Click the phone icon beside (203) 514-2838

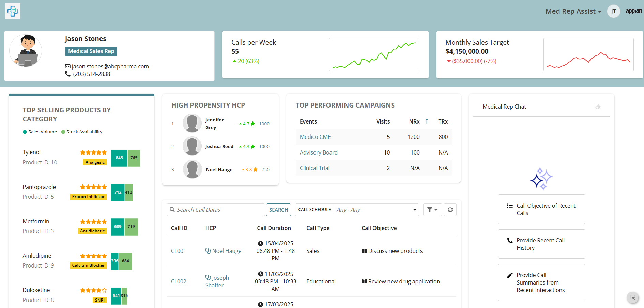coord(68,74)
